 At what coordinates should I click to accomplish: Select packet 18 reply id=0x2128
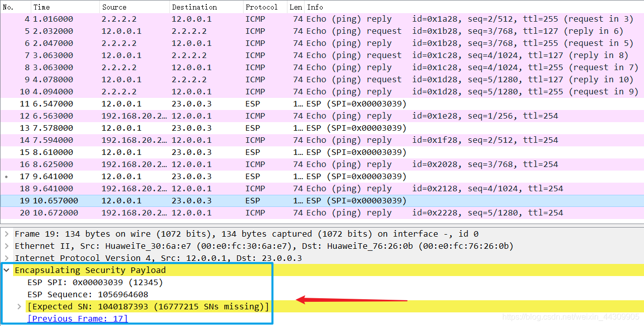coord(322,189)
